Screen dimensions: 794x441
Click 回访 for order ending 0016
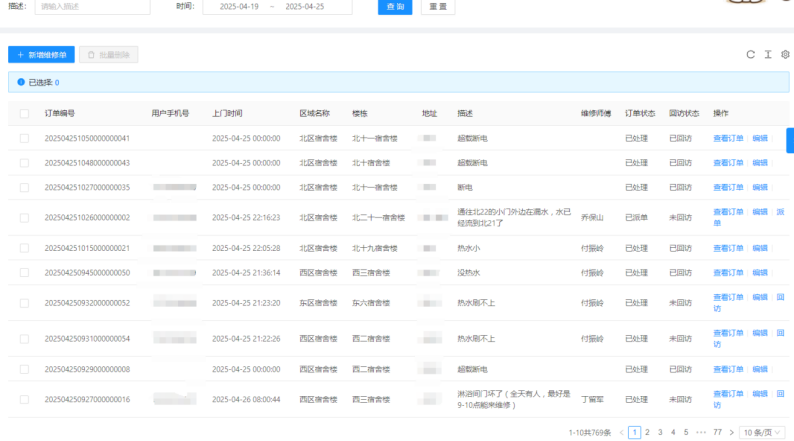(x=780, y=394)
